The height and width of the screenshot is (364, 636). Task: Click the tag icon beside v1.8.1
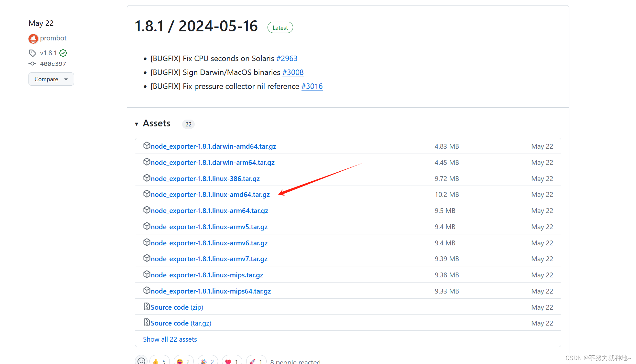(32, 53)
